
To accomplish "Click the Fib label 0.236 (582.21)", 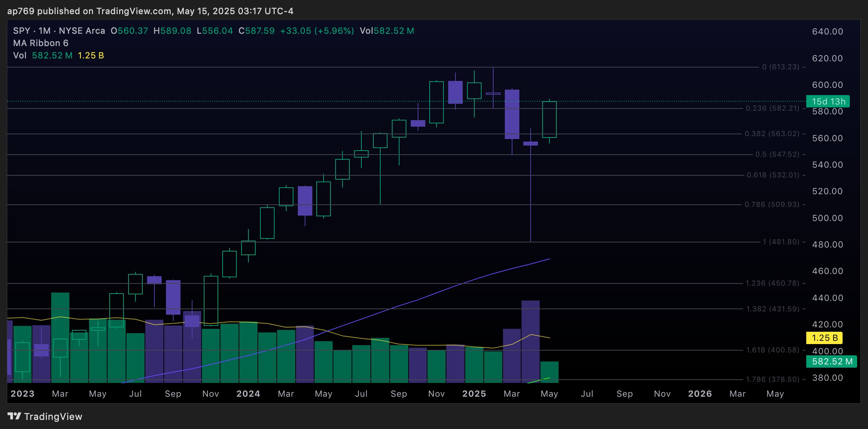I will 772,108.
